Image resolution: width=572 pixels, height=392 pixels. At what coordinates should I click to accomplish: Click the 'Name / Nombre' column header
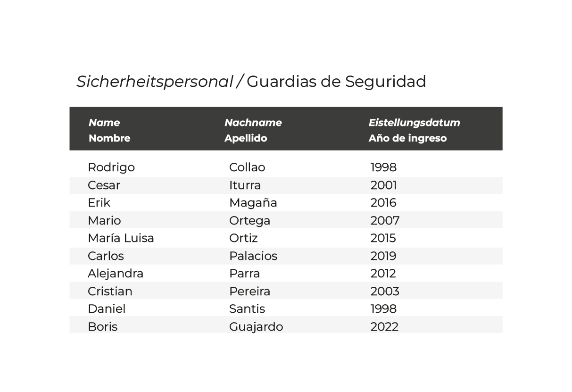(x=109, y=130)
